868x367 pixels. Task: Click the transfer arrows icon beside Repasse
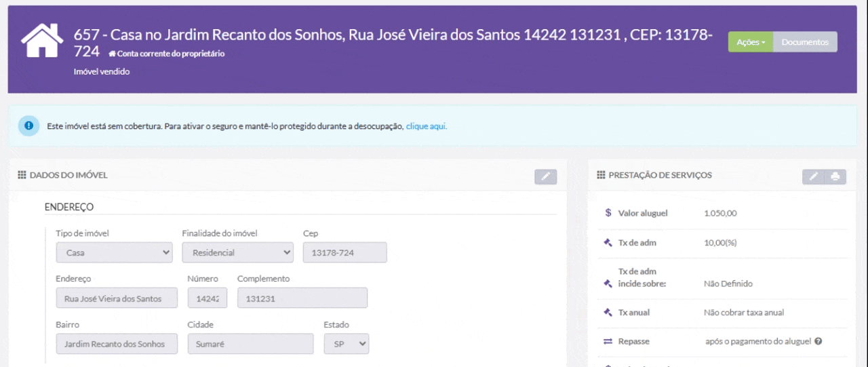point(608,341)
